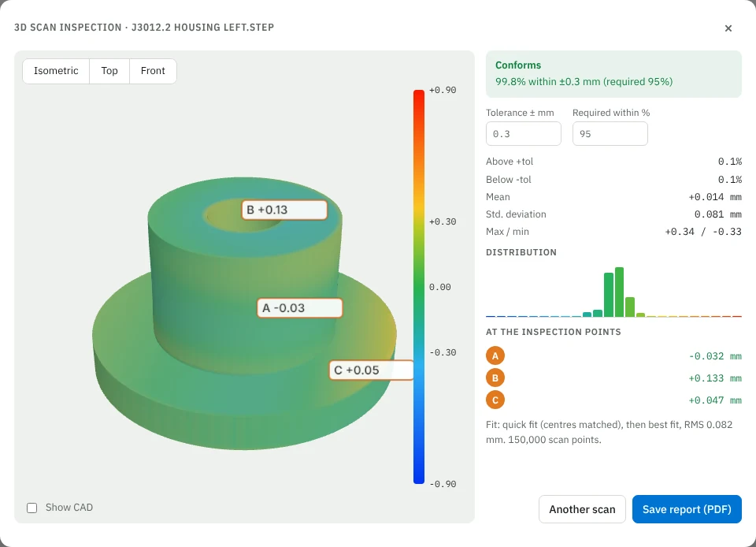The width and height of the screenshot is (756, 547).
Task: Click the -0.90 scale label
Action: click(x=442, y=484)
